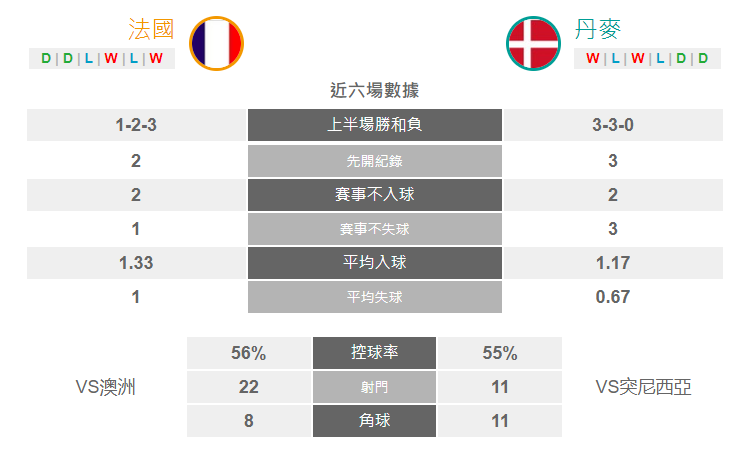The width and height of the screenshot is (747, 454).
Task: Click the 控球率 possession header
Action: pos(374,353)
